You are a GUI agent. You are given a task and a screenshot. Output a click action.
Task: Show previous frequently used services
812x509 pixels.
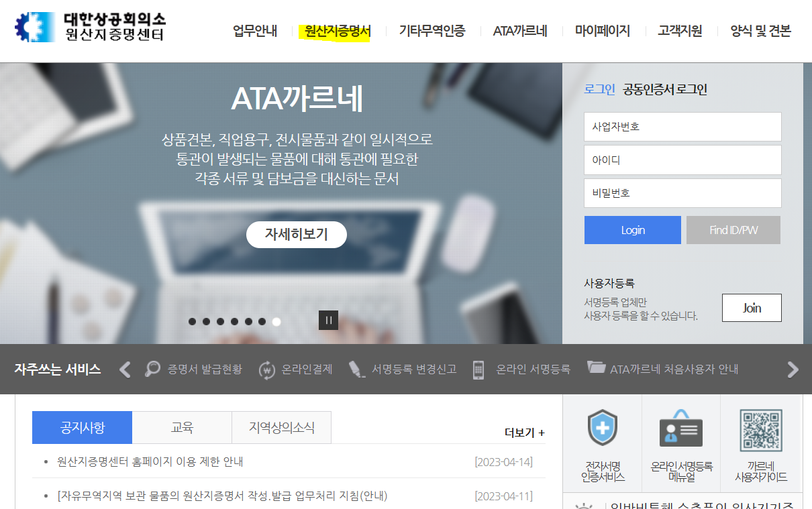125,370
